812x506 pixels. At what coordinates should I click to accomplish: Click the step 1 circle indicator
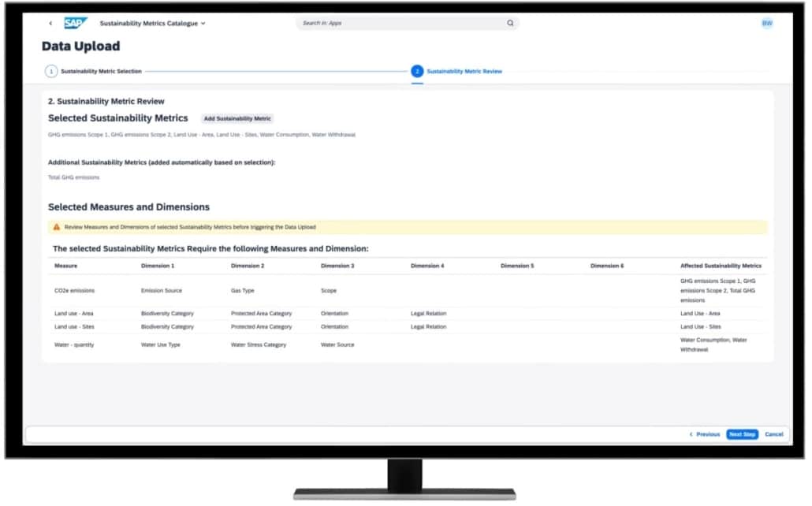pos(50,70)
